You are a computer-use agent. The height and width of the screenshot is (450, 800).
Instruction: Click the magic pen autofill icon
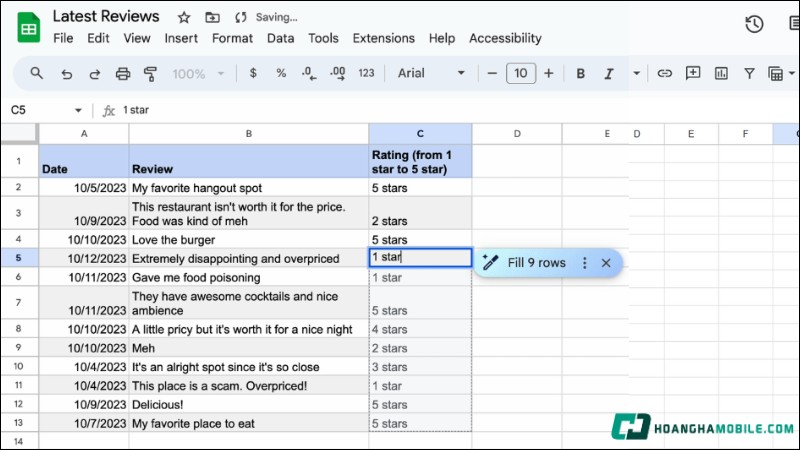[x=490, y=262]
